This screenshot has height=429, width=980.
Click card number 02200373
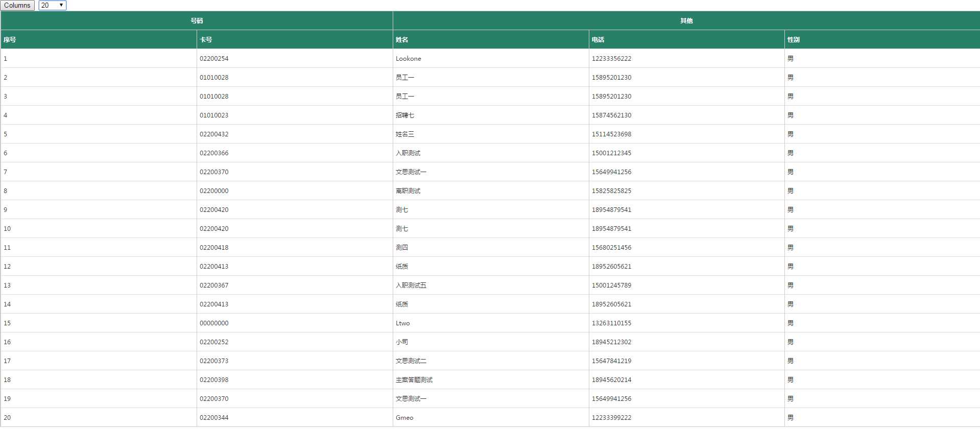[x=214, y=361]
